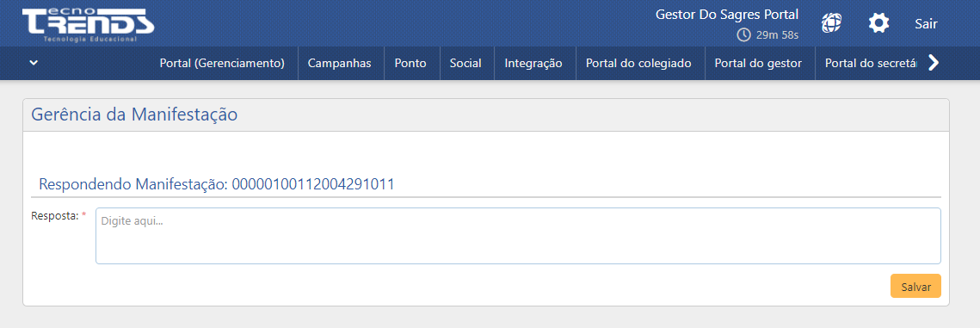Click the Salvar button

pos(915,286)
